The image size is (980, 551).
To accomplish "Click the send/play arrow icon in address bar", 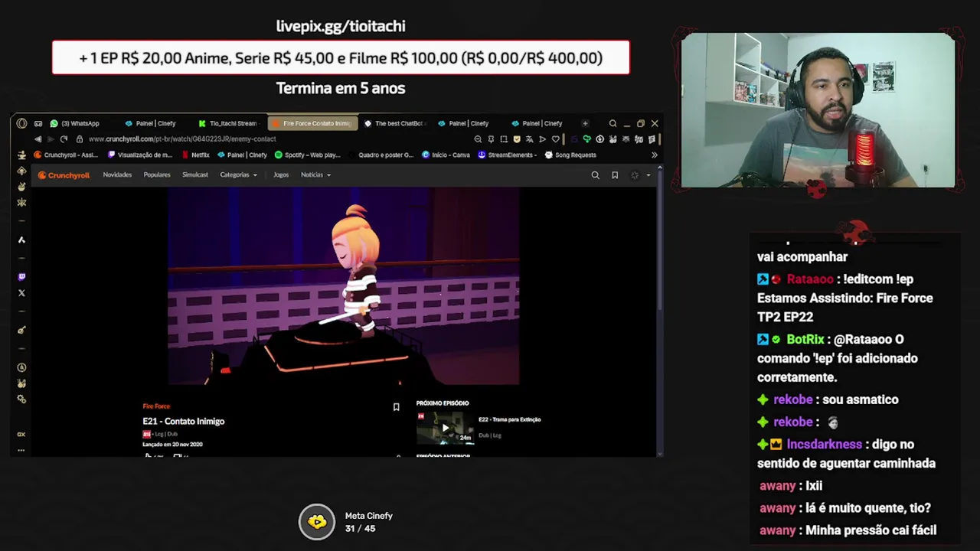I will pos(542,139).
